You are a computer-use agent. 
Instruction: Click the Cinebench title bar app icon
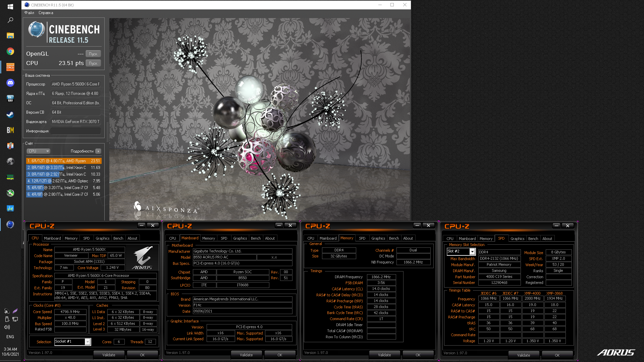[x=27, y=5]
